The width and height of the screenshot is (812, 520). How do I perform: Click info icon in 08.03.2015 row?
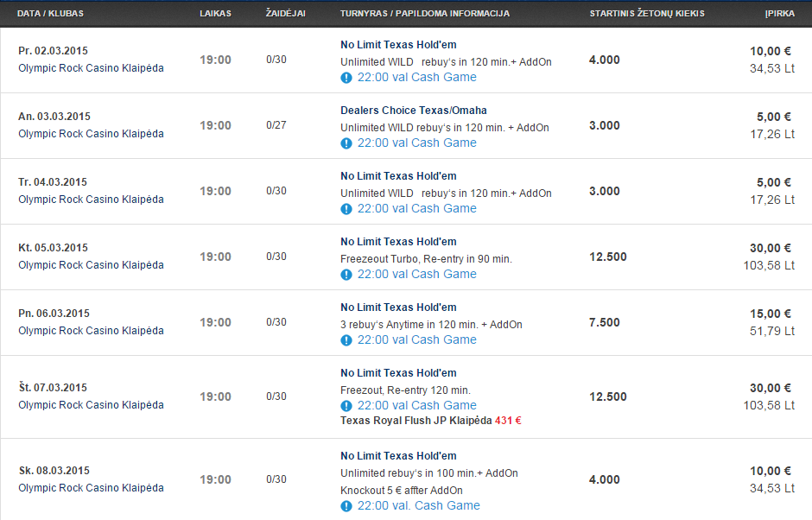[346, 506]
